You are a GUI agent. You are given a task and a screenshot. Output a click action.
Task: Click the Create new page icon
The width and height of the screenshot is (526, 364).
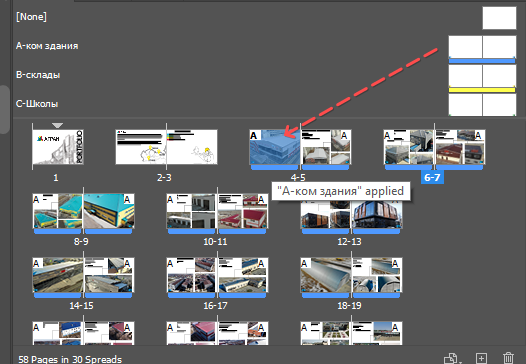(481, 358)
